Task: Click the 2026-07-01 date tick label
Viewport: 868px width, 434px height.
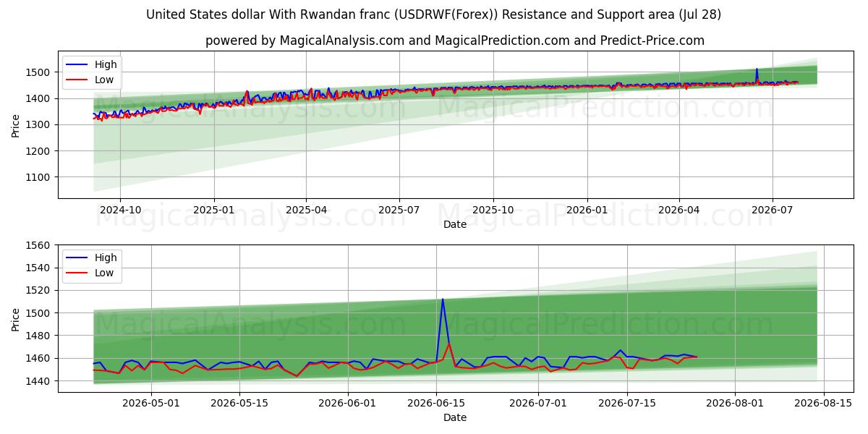Action: click(x=539, y=404)
